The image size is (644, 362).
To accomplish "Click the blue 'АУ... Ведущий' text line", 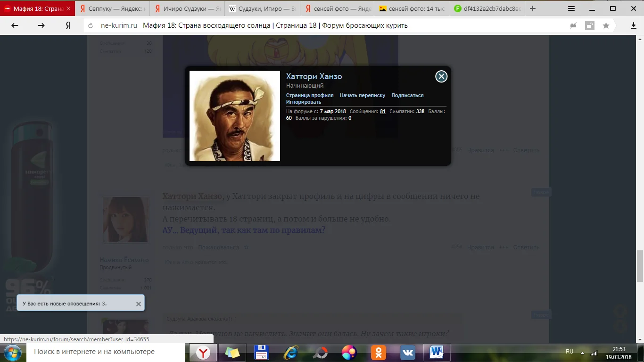I will tap(244, 230).
